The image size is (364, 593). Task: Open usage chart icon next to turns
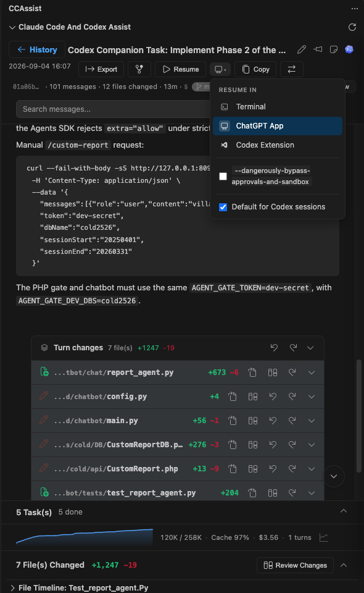tap(324, 537)
